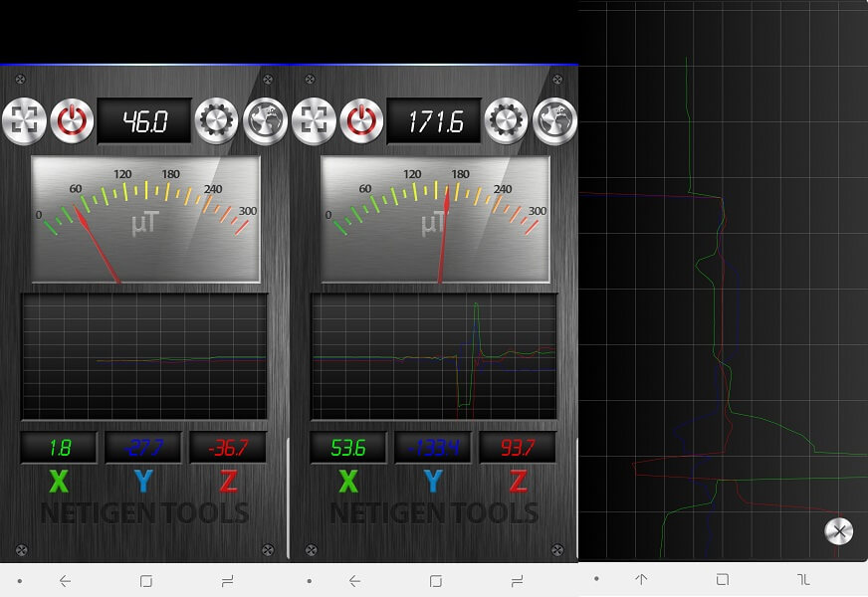The height and width of the screenshot is (597, 868).
Task: Tap recent apps icon below the fullscreen graph
Action: pos(803,579)
